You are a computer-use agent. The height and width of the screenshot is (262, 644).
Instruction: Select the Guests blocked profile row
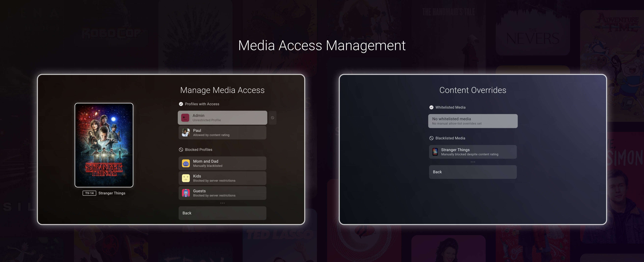point(222,193)
